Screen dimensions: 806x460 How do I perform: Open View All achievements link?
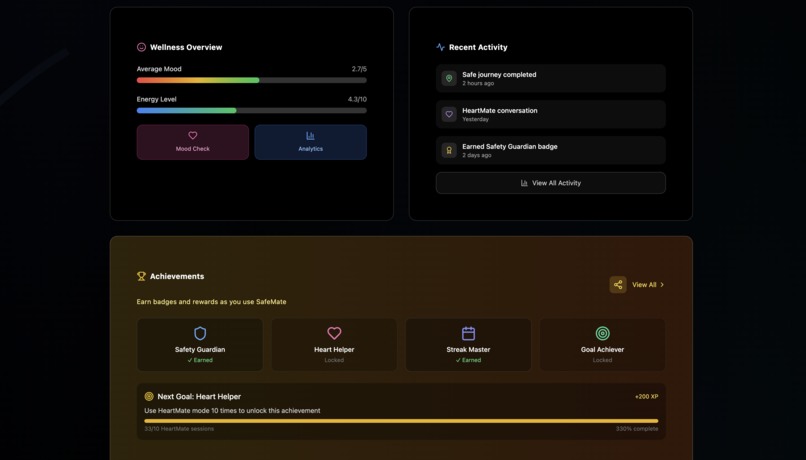point(644,285)
